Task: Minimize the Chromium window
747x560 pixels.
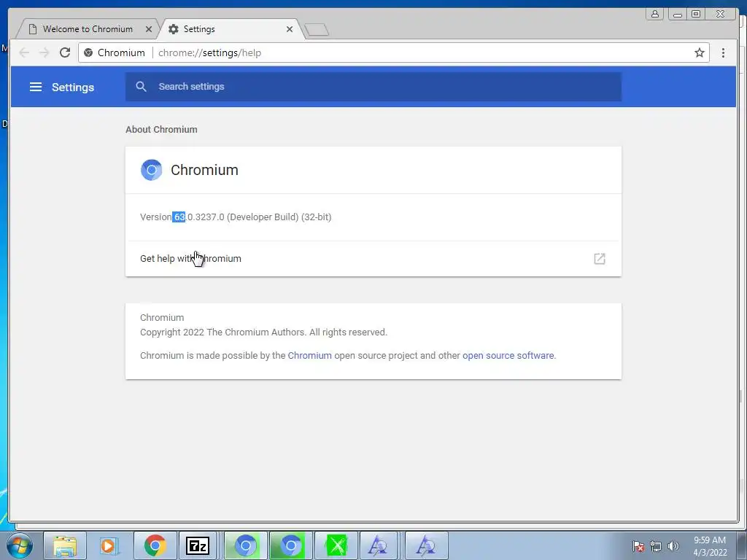Action: pyautogui.click(x=677, y=14)
